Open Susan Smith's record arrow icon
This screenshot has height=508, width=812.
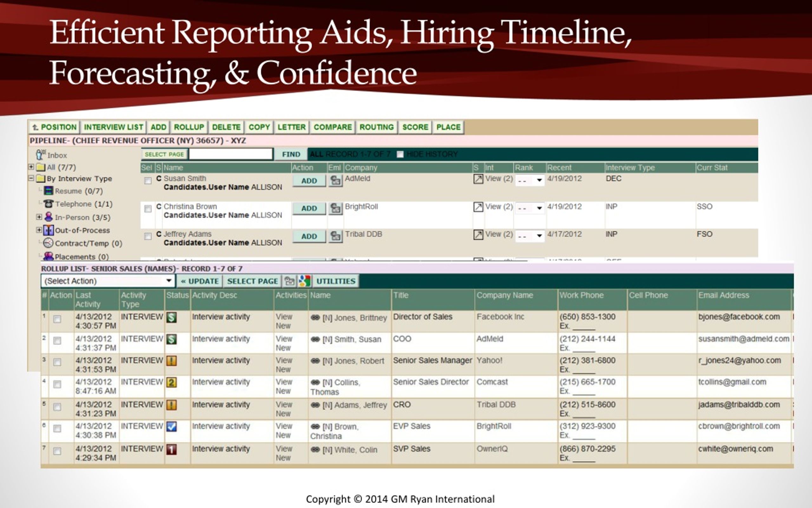coord(478,179)
